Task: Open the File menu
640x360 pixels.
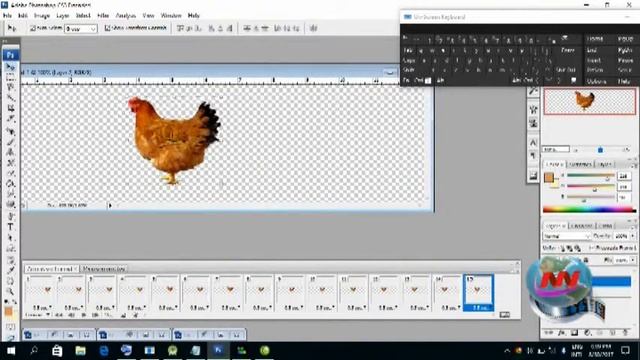Action: pos(7,16)
